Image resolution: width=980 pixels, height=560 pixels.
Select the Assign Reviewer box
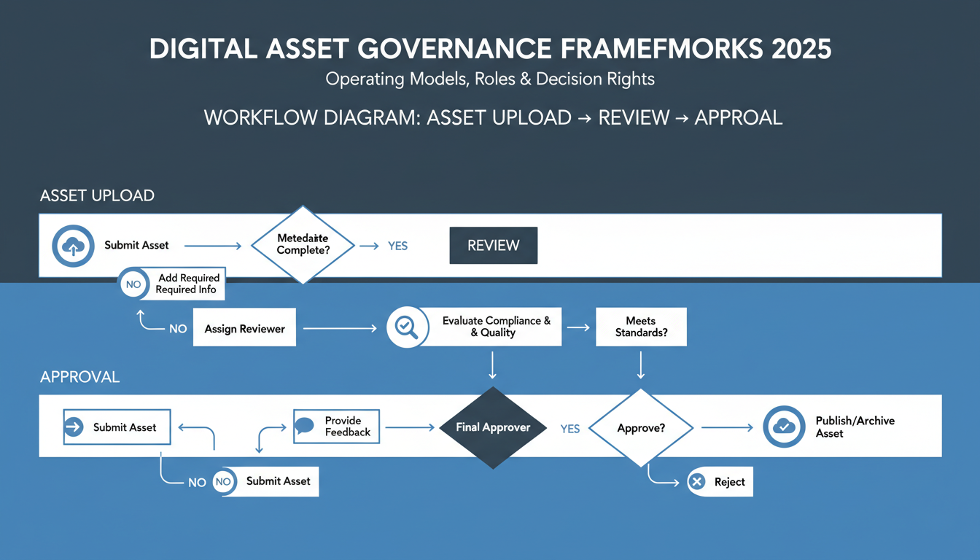tap(244, 327)
